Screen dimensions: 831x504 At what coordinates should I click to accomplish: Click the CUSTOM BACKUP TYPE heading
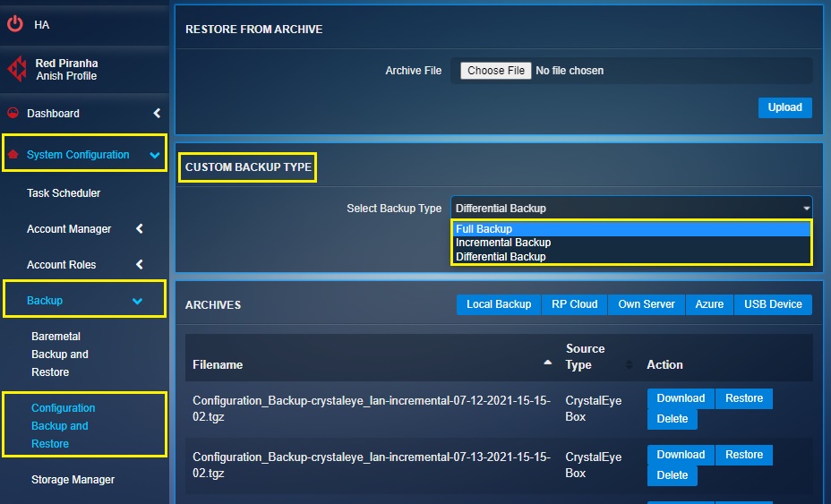248,167
